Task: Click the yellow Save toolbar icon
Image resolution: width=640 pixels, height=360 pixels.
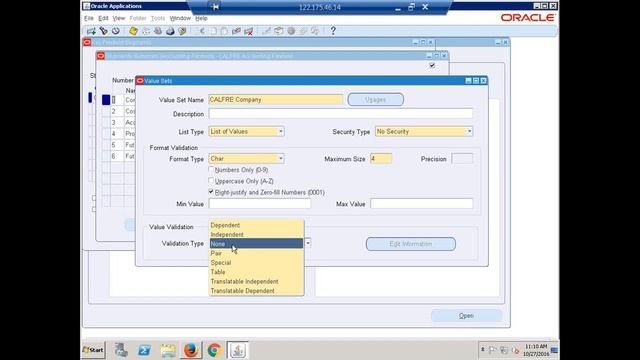Action: pos(133,31)
